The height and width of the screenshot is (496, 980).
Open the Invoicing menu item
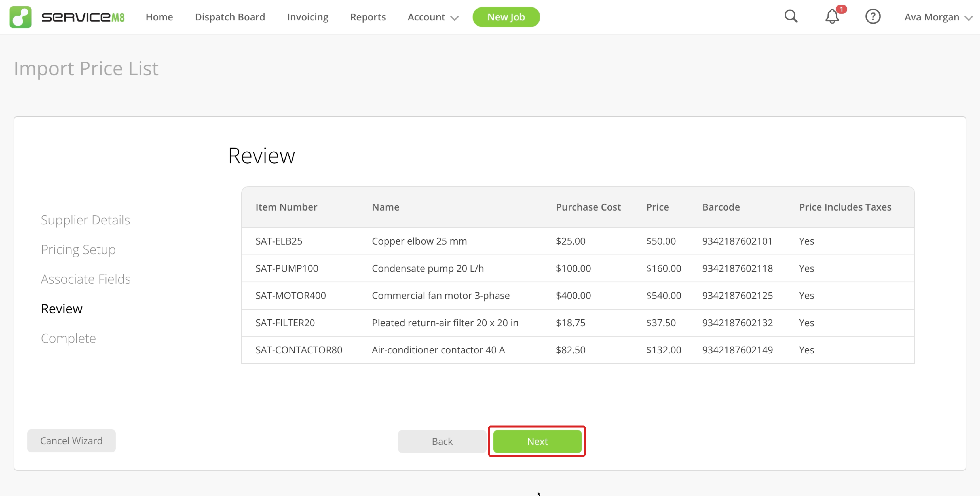point(307,17)
